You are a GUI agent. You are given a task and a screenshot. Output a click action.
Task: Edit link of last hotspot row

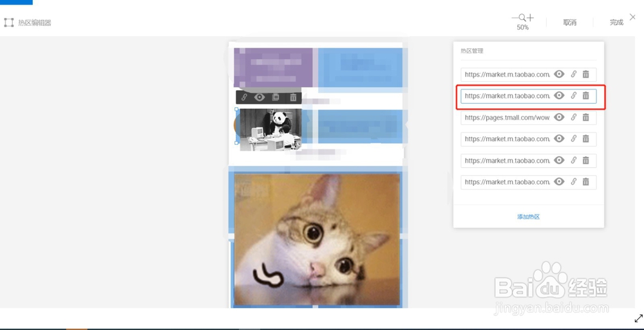(574, 181)
